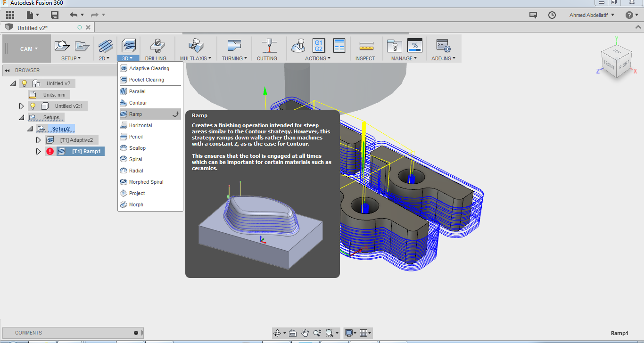
Task: Toggle lightbulb visibility of Untitled v2
Action: (24, 83)
